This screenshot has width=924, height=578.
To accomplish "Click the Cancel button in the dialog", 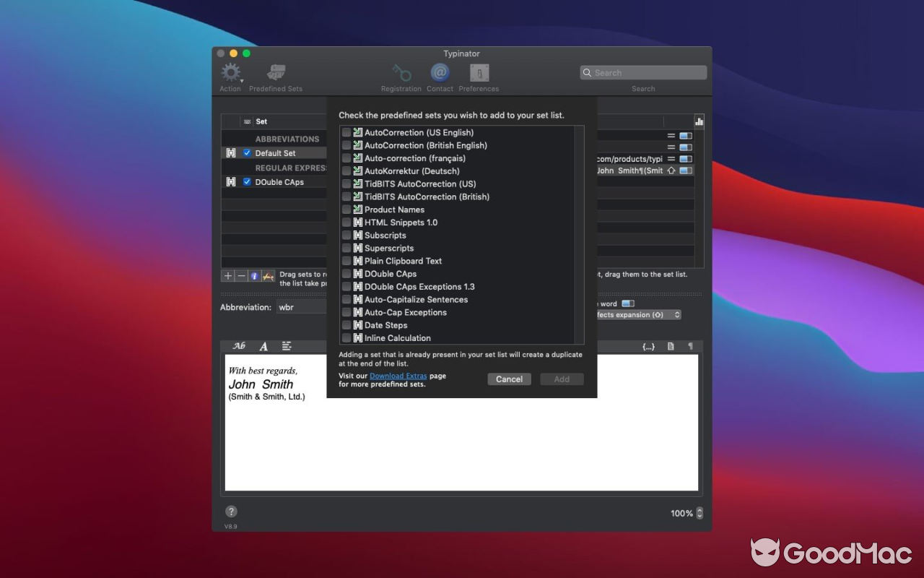I will tap(509, 379).
